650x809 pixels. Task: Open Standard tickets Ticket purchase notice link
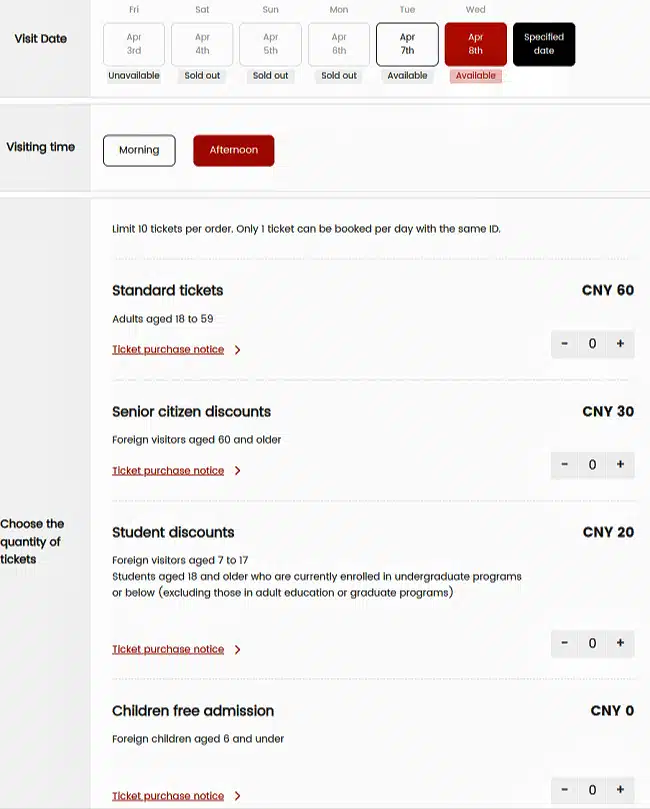[x=168, y=350]
